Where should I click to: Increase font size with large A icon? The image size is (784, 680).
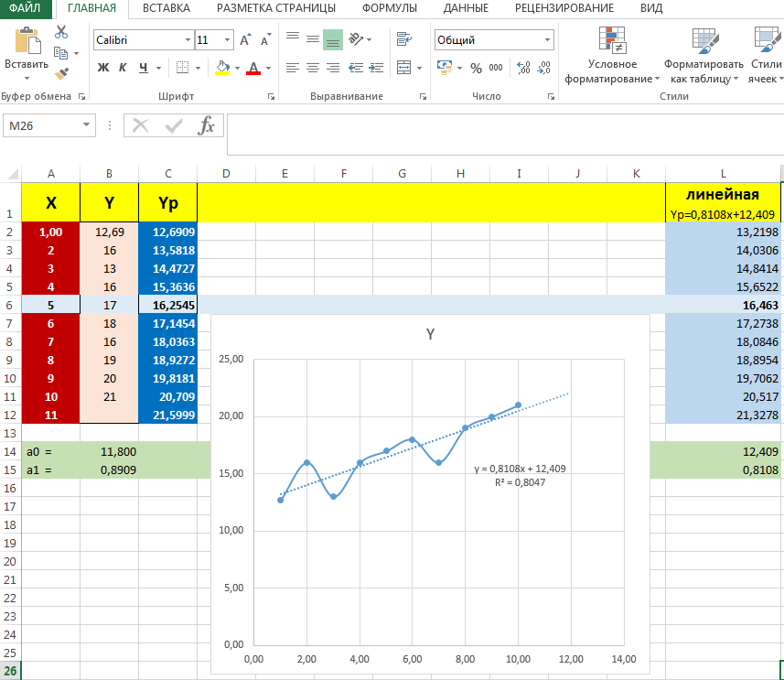click(x=245, y=39)
